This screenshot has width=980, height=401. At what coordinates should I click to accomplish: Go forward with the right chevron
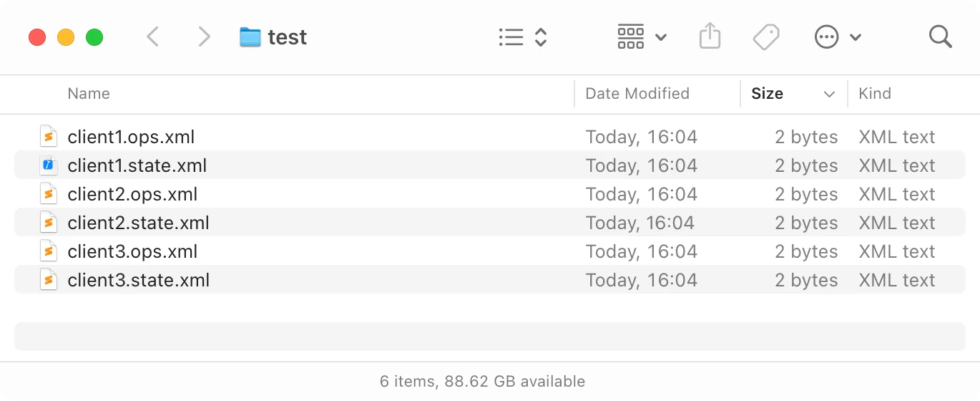pos(205,37)
